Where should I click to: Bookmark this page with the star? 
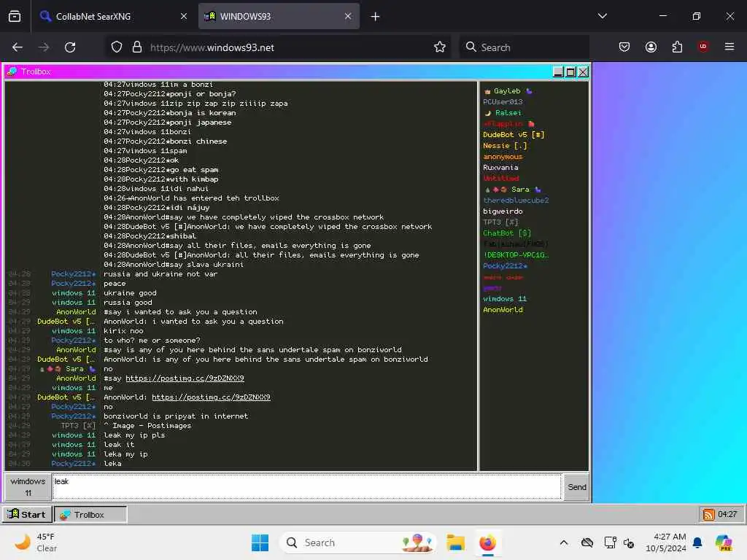pyautogui.click(x=440, y=47)
